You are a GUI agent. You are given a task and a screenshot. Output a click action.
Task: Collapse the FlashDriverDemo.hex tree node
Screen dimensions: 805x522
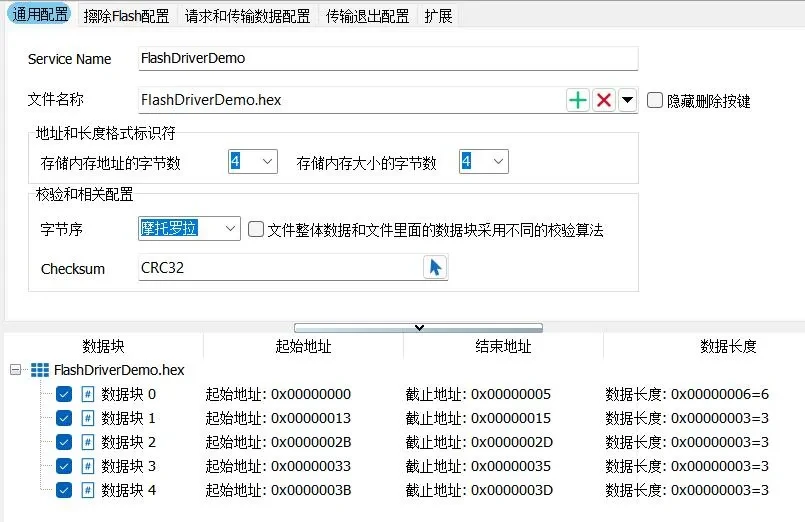tap(15, 370)
